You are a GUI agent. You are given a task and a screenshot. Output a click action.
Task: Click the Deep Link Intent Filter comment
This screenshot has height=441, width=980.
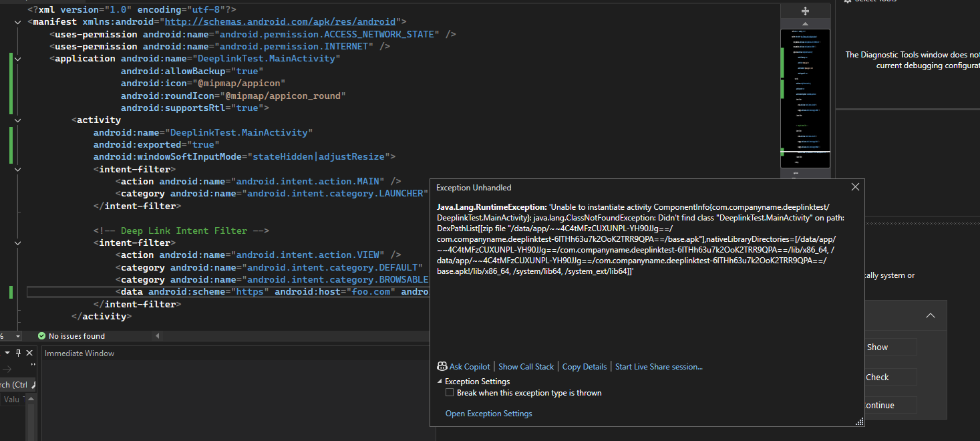(x=181, y=231)
